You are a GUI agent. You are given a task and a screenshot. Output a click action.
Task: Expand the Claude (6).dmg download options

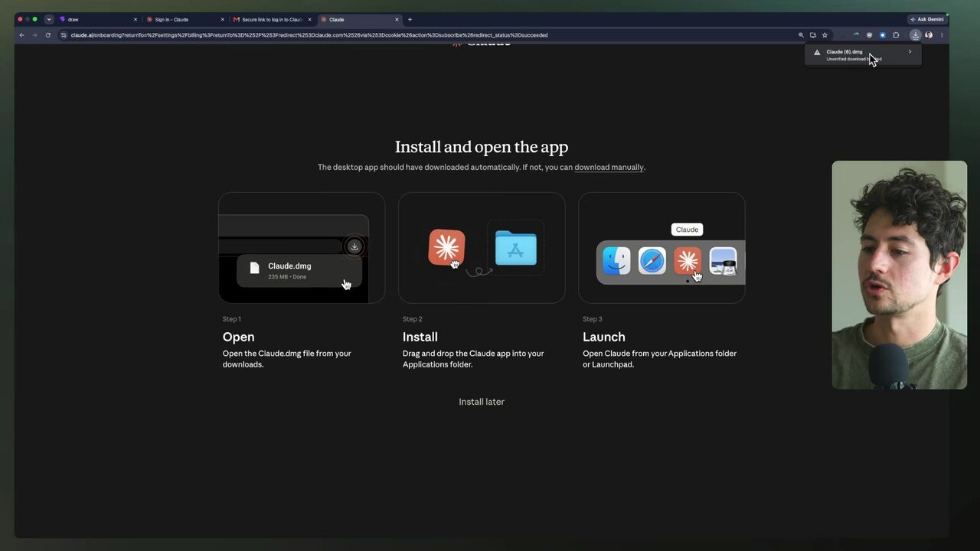(x=910, y=52)
